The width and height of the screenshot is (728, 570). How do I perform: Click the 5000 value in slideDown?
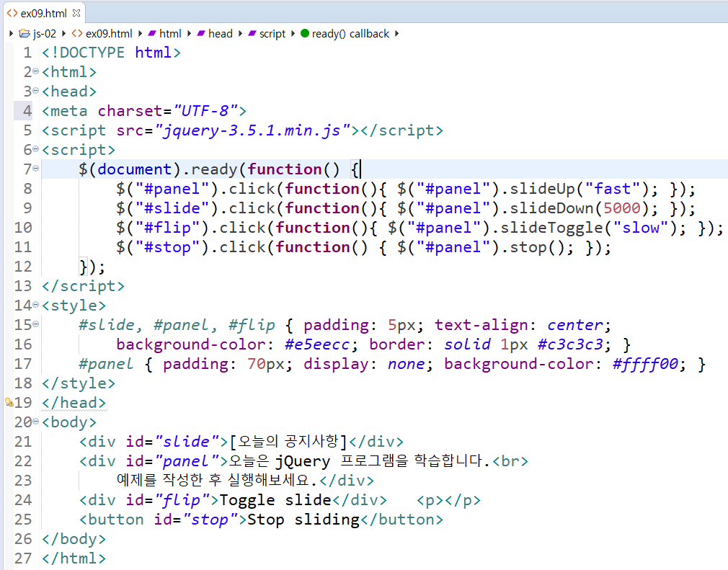coord(621,208)
